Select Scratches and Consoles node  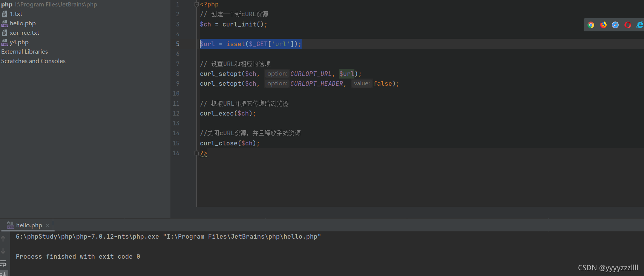[x=33, y=61]
